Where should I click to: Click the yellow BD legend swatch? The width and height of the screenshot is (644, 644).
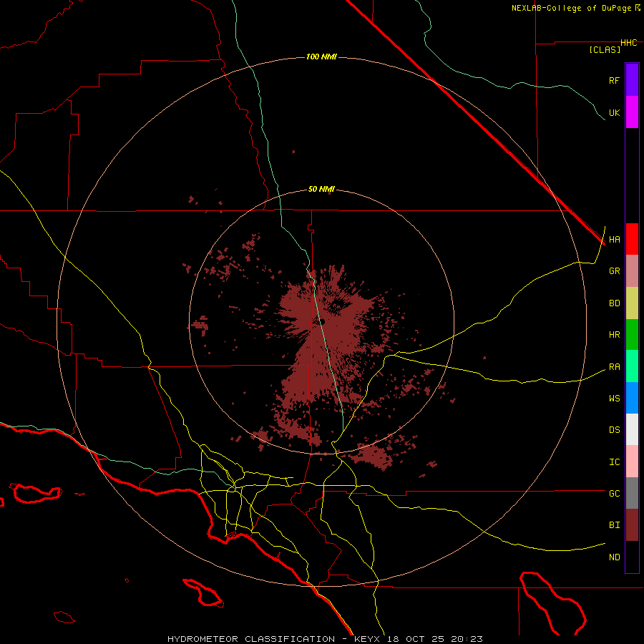pyautogui.click(x=632, y=303)
